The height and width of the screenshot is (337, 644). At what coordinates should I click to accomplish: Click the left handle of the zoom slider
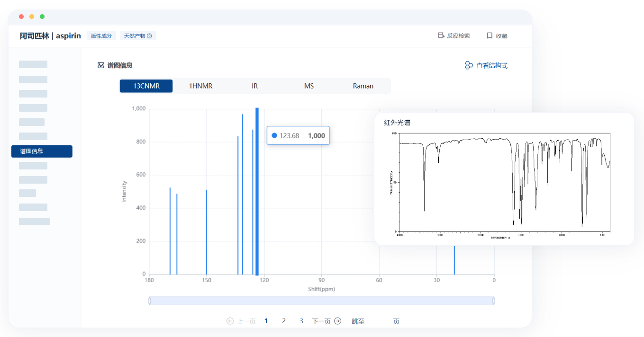[149, 301]
